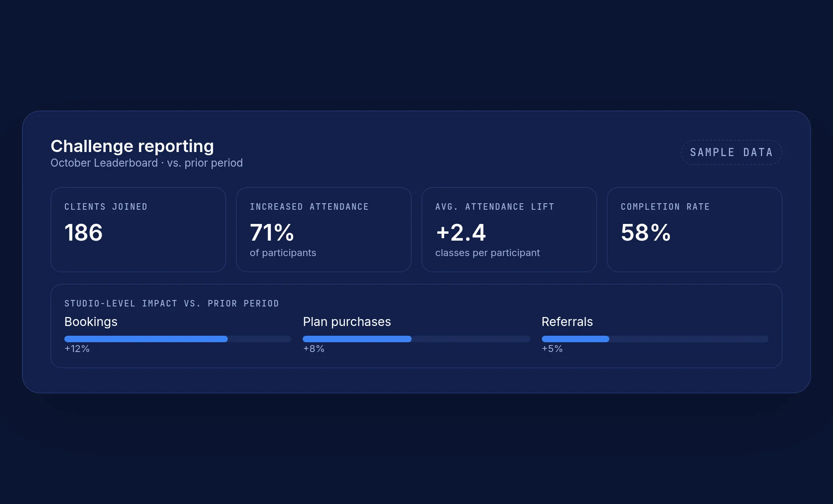The height and width of the screenshot is (504, 833).
Task: Click the +5% referrals value
Action: 552,349
